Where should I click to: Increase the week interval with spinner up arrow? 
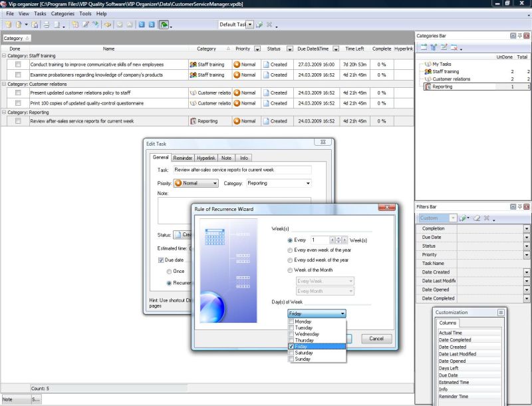point(338,238)
